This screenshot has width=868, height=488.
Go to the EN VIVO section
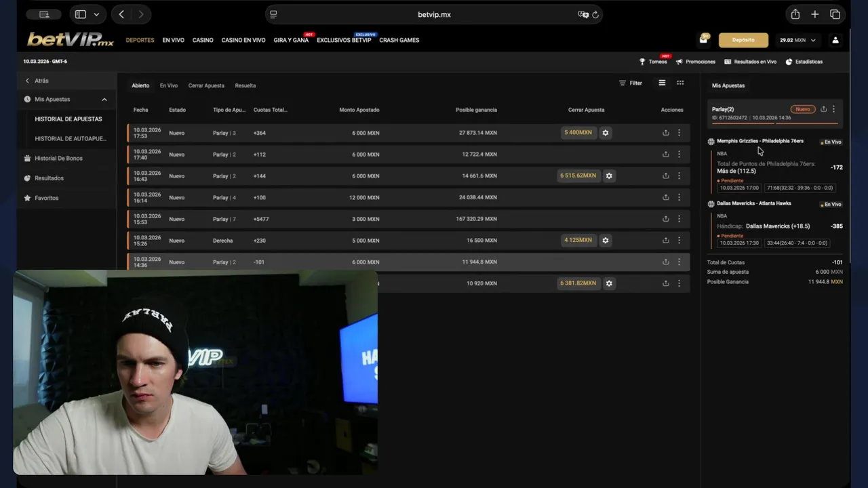pos(173,40)
